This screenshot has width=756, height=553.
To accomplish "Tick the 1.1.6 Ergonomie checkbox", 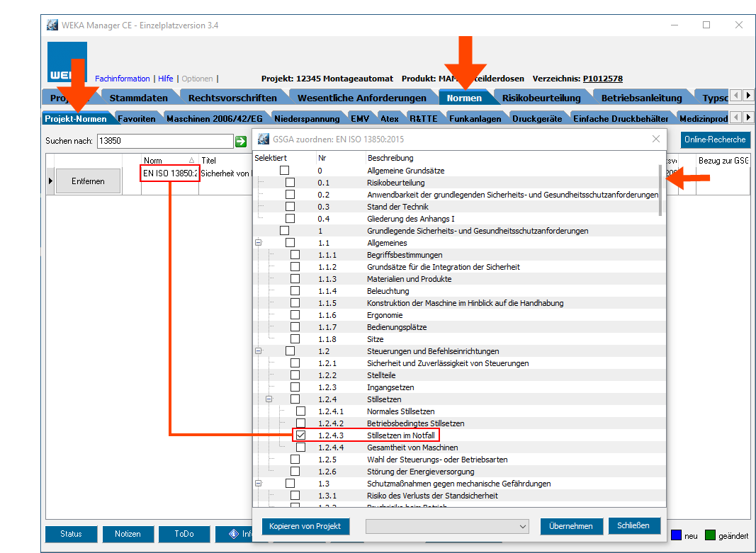I will click(295, 315).
